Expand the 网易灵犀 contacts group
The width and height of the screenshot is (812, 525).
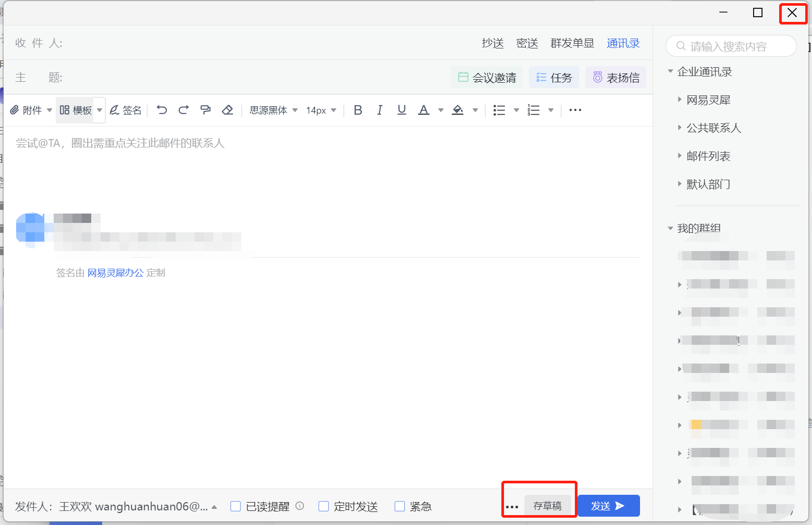point(680,99)
